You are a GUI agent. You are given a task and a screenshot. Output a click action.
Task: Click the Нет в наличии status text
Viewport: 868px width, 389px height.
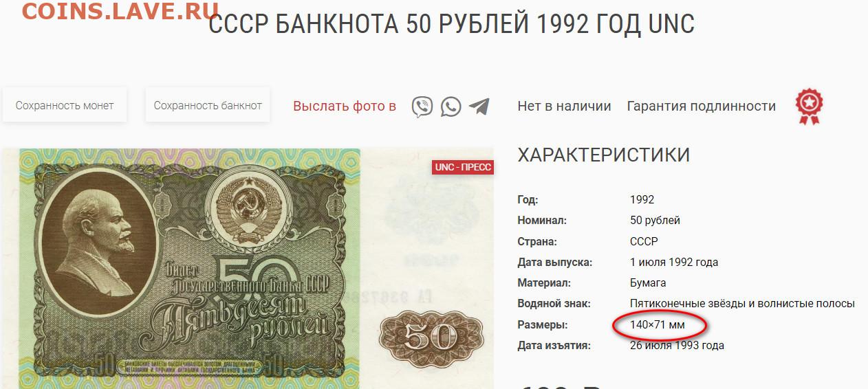click(564, 106)
